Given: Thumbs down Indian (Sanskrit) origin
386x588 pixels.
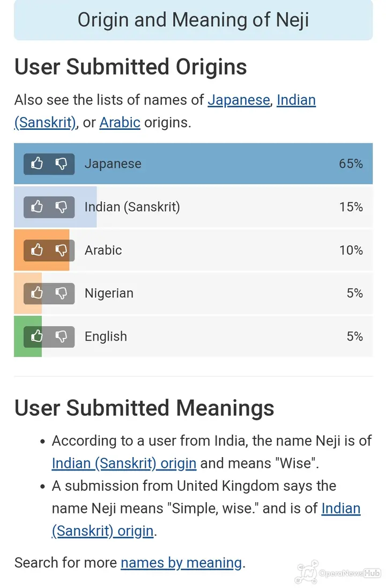Looking at the screenshot, I should (x=62, y=207).
